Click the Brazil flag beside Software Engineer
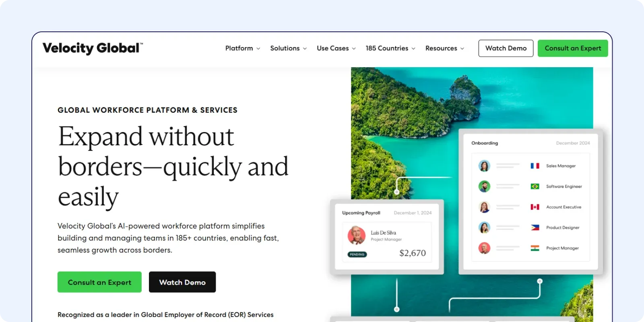644x322 pixels. click(x=535, y=186)
